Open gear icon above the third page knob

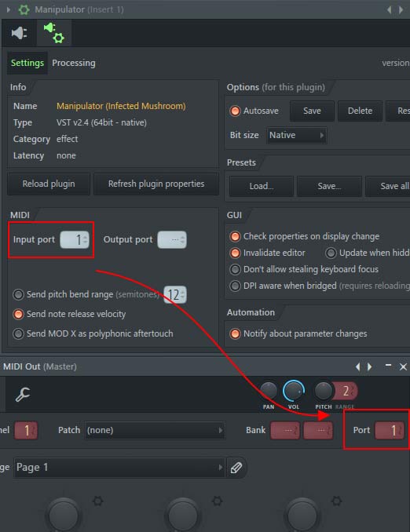click(337, 501)
